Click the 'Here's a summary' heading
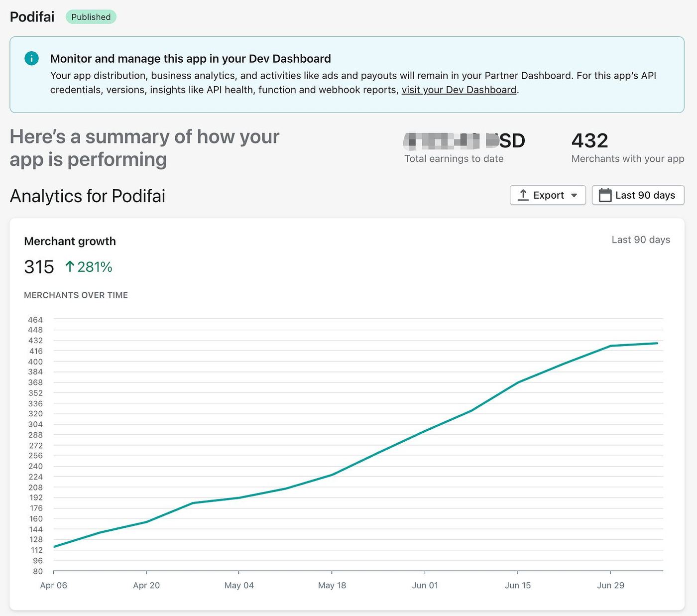Screen dimensions: 697x616 [x=144, y=148]
